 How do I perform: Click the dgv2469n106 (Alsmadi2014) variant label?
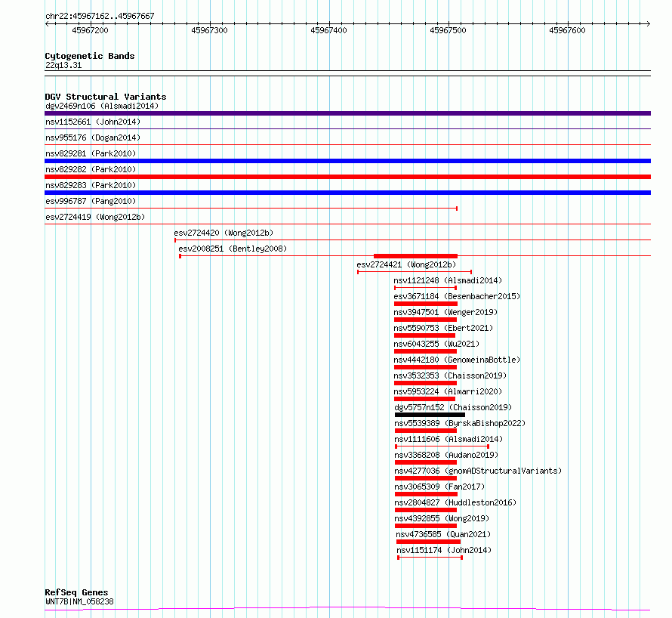coord(102,106)
